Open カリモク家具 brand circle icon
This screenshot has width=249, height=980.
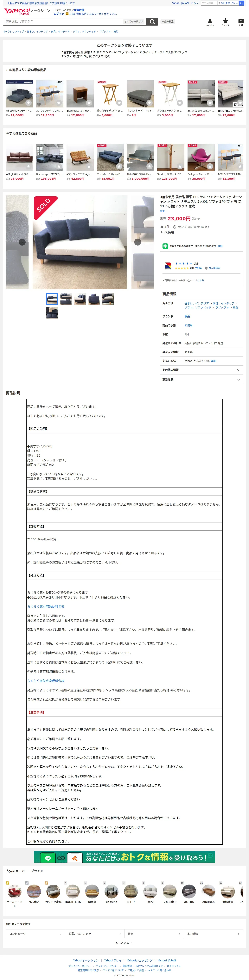(x=53, y=891)
